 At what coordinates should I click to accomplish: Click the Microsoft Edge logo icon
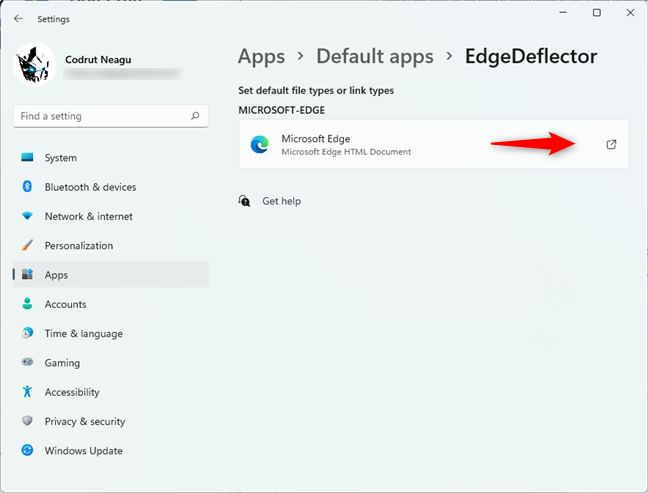pos(260,144)
